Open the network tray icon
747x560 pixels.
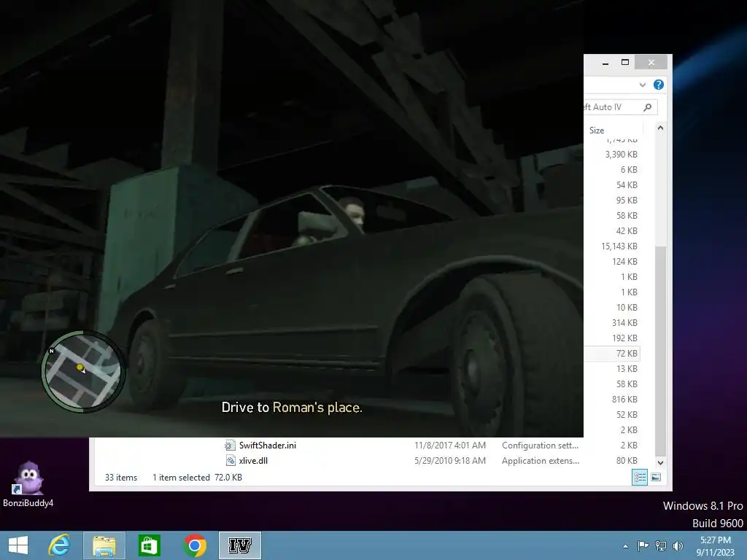click(x=660, y=545)
